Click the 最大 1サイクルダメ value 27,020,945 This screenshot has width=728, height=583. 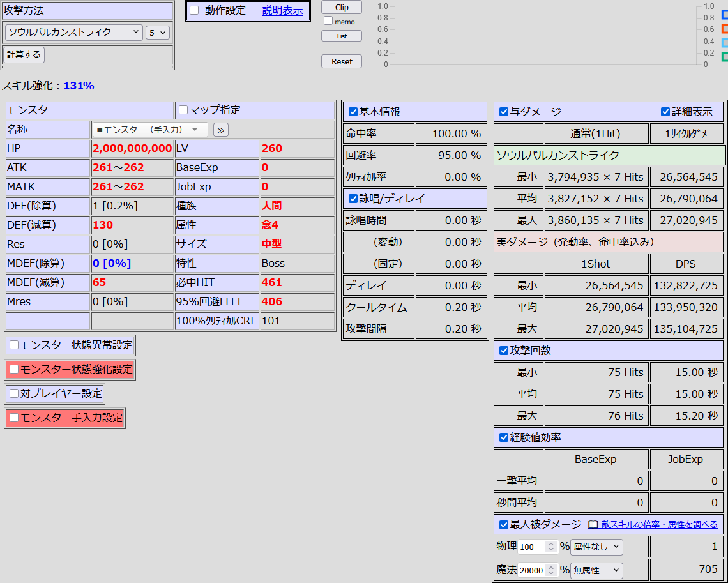point(686,220)
